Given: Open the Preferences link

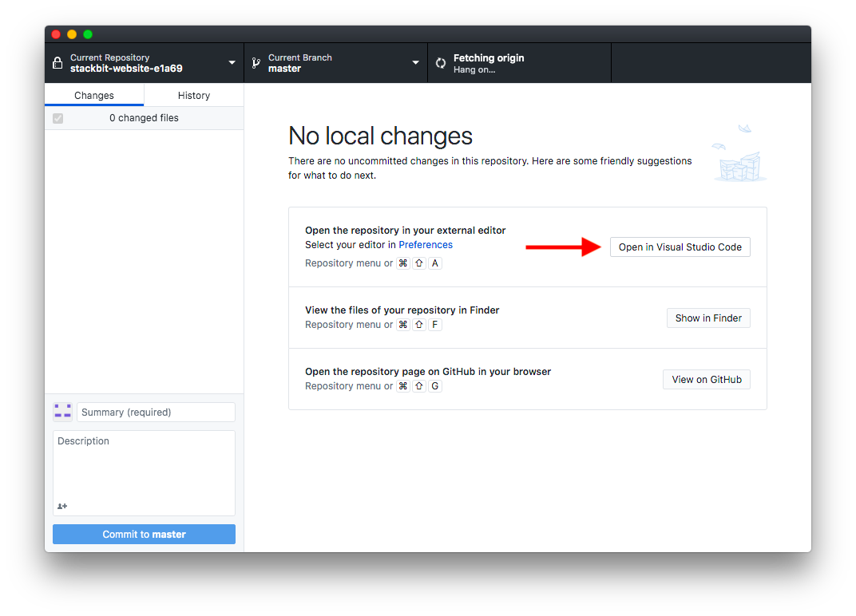Looking at the screenshot, I should (426, 245).
